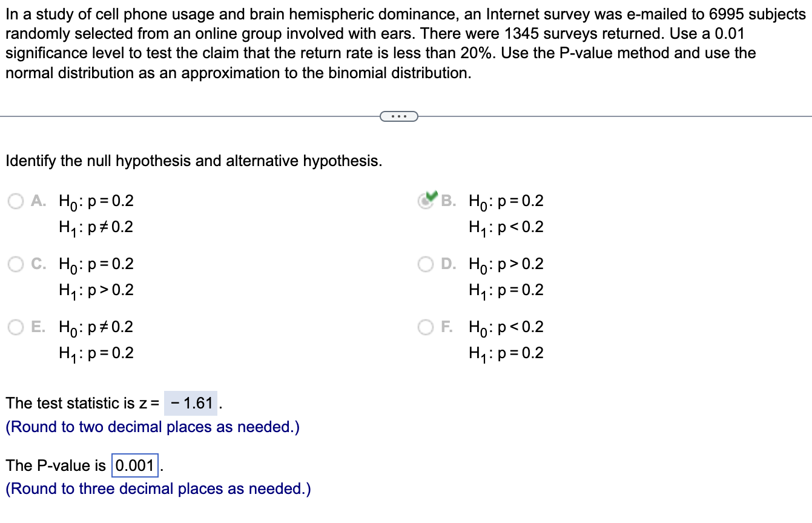Click hypothesis pair H0: p = 0.2, H1: p < 0.2
Image resolution: width=812 pixels, height=523 pixels.
click(x=504, y=213)
